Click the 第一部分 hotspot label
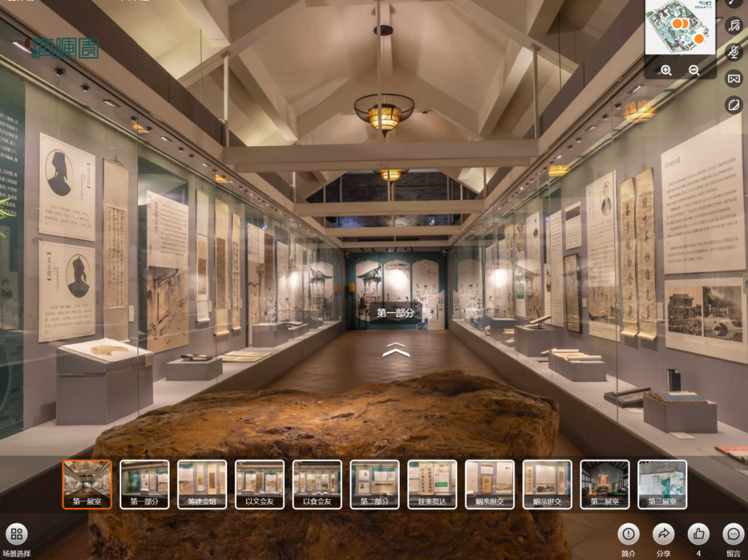 [x=395, y=313]
